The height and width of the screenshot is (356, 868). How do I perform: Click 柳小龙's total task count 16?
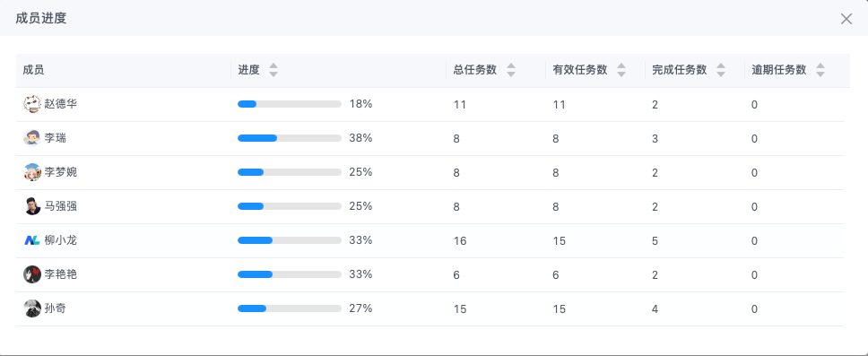[460, 241]
